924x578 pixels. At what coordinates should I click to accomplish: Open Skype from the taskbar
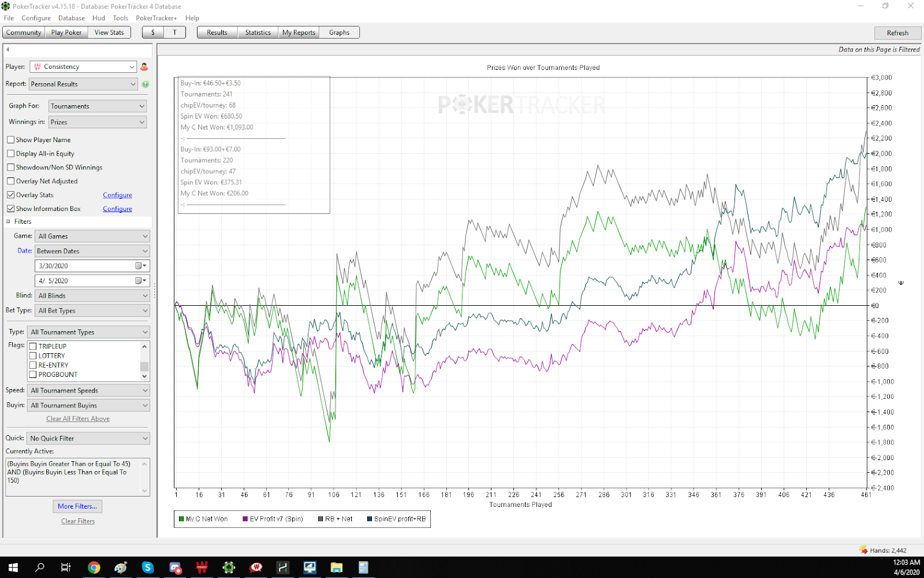click(x=148, y=568)
